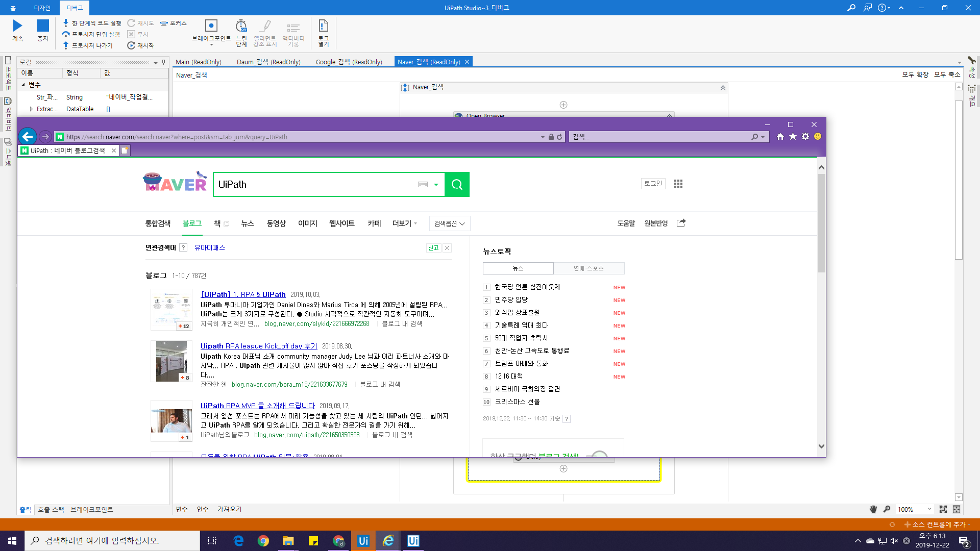Click Open Logs (로그 열기) icon
980x551 pixels.
click(323, 26)
